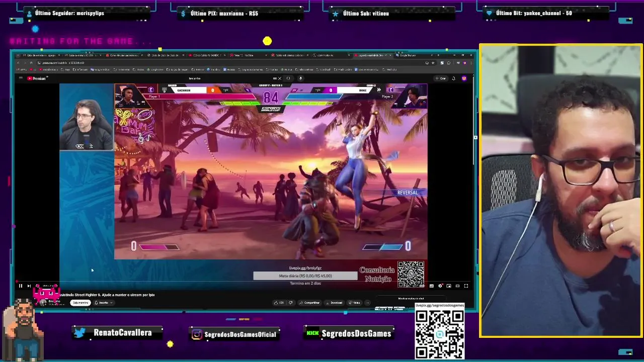
Task: Go back with the browser back arrow
Action: point(18,63)
